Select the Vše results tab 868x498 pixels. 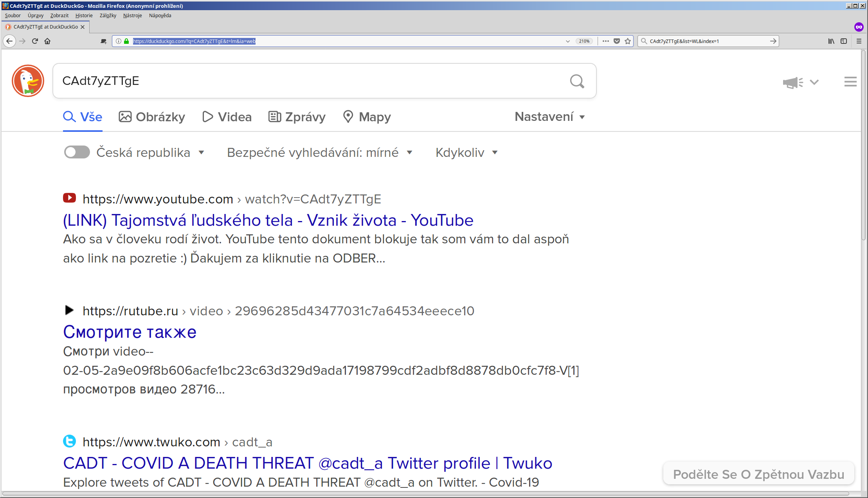83,117
